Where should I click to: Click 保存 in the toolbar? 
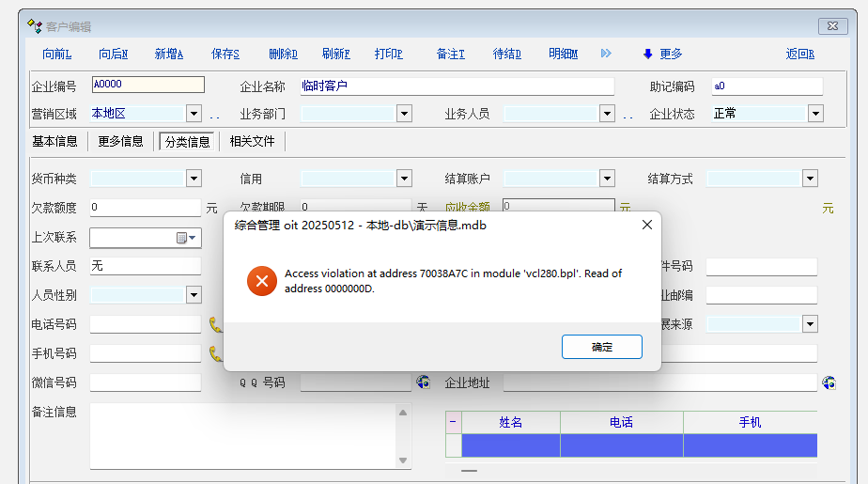[225, 54]
